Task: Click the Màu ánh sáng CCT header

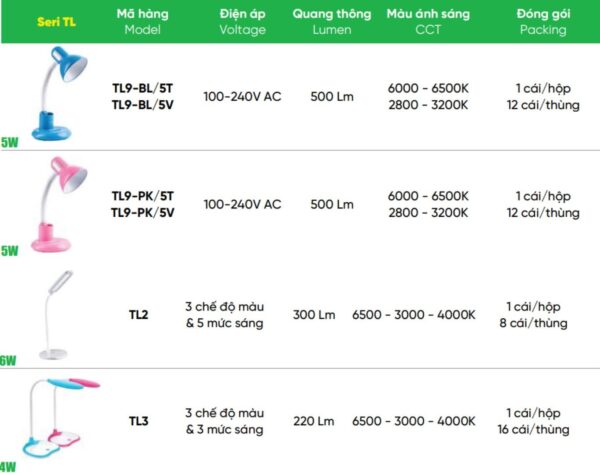Action: point(428,21)
